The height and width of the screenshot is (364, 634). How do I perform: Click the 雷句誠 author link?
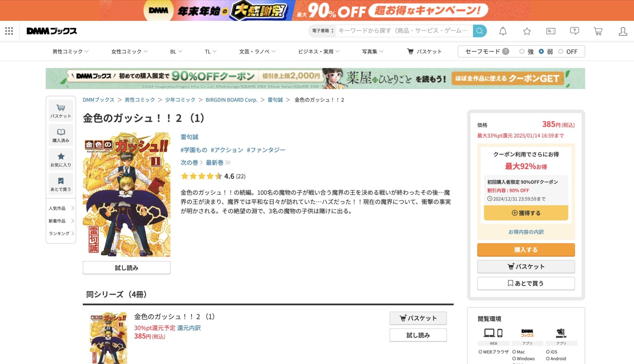tap(190, 137)
